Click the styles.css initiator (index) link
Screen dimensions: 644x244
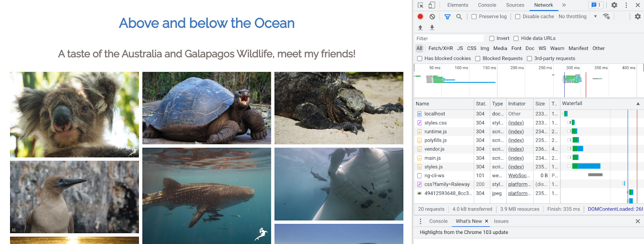516,123
